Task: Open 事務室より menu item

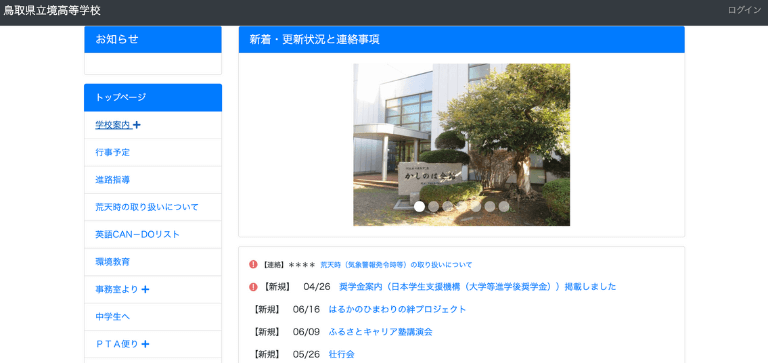Action: pyautogui.click(x=117, y=290)
